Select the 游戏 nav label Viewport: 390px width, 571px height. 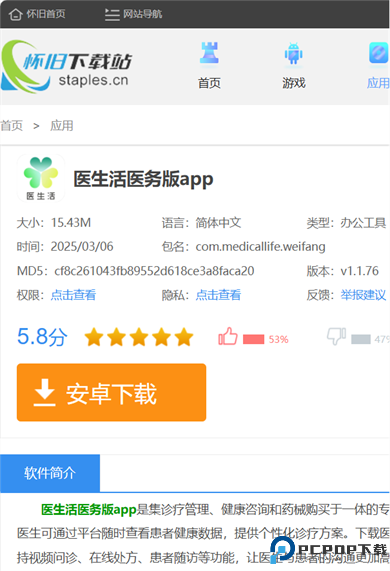click(x=294, y=83)
